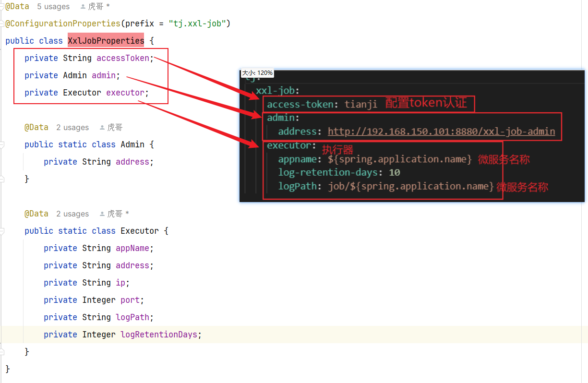Open '2 usages' hint above Admin class
This screenshot has width=588, height=383.
point(72,128)
